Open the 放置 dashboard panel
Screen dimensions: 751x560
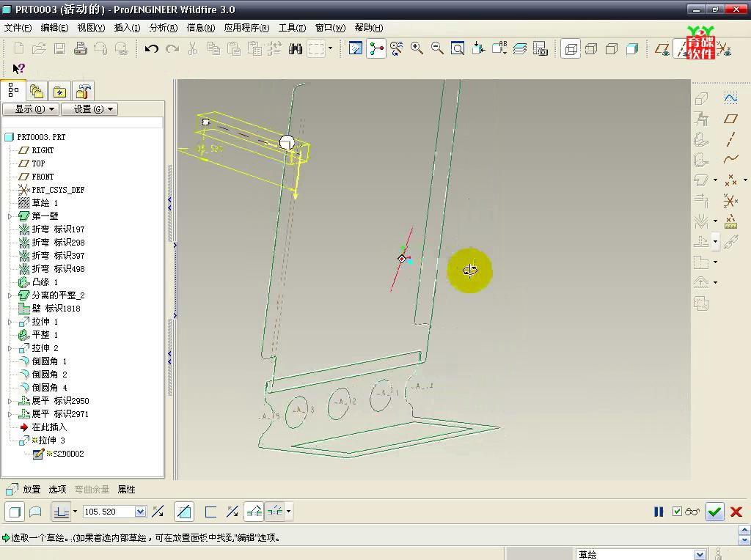32,489
